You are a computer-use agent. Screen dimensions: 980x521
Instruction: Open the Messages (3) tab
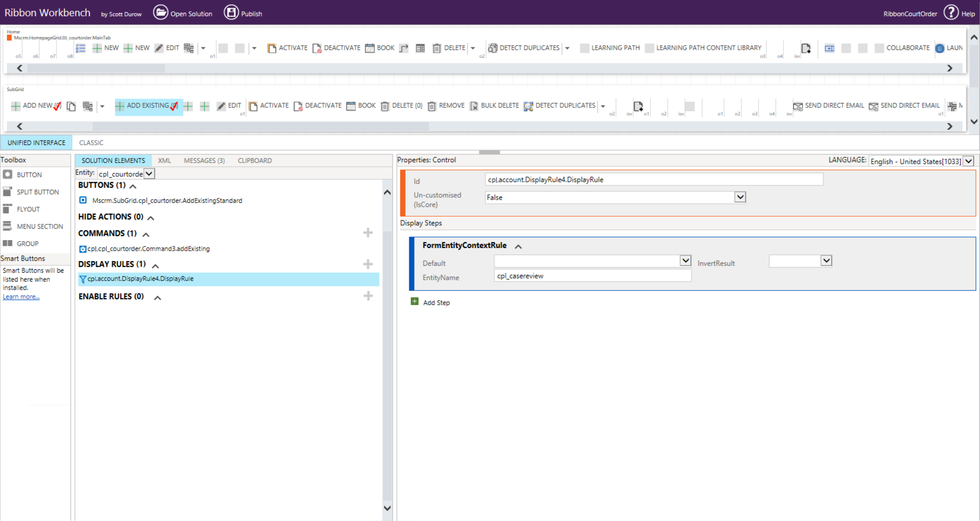click(x=204, y=160)
